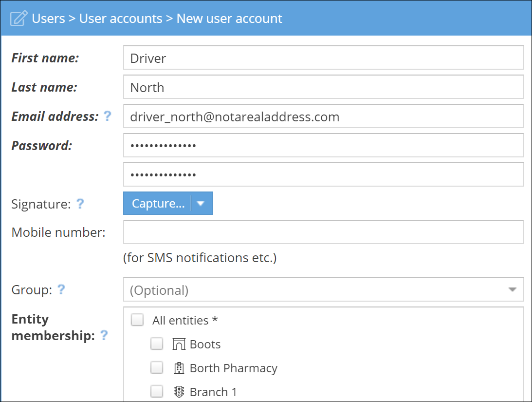This screenshot has height=402, width=532.
Task: Click help icon beside Entity membership
Action: click(104, 335)
